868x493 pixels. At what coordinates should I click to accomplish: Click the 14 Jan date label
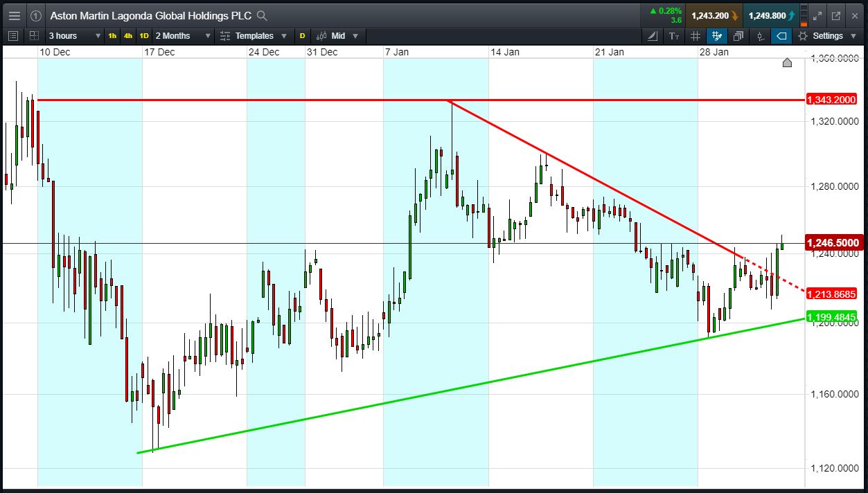(505, 52)
